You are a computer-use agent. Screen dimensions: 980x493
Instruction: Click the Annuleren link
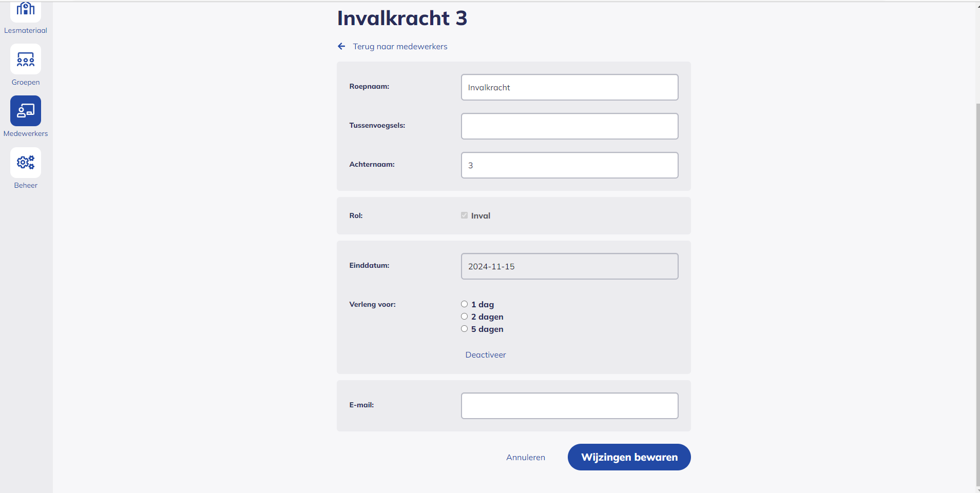pos(525,458)
